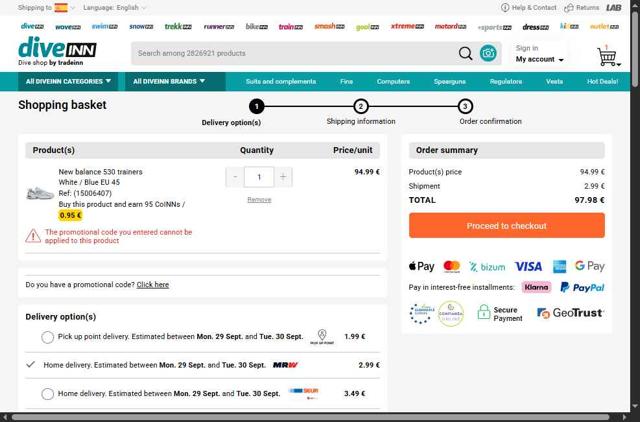The height and width of the screenshot is (422, 640).
Task: Open the Computers category
Action: 393,81
